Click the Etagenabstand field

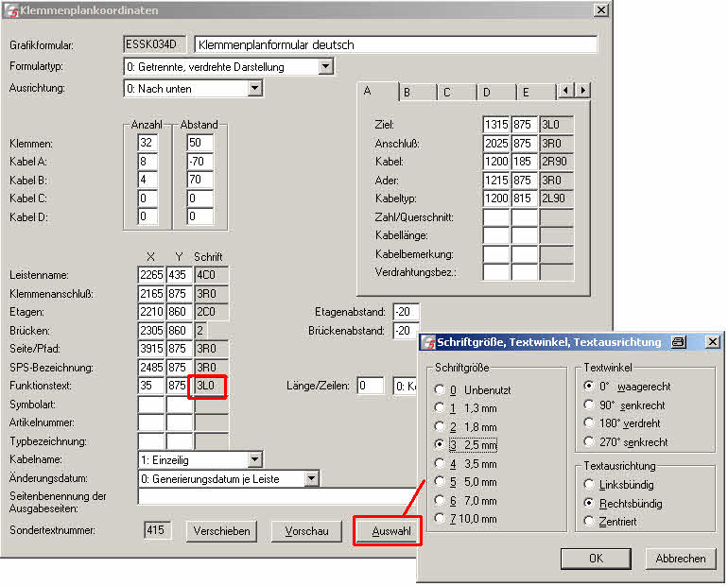pyautogui.click(x=406, y=312)
